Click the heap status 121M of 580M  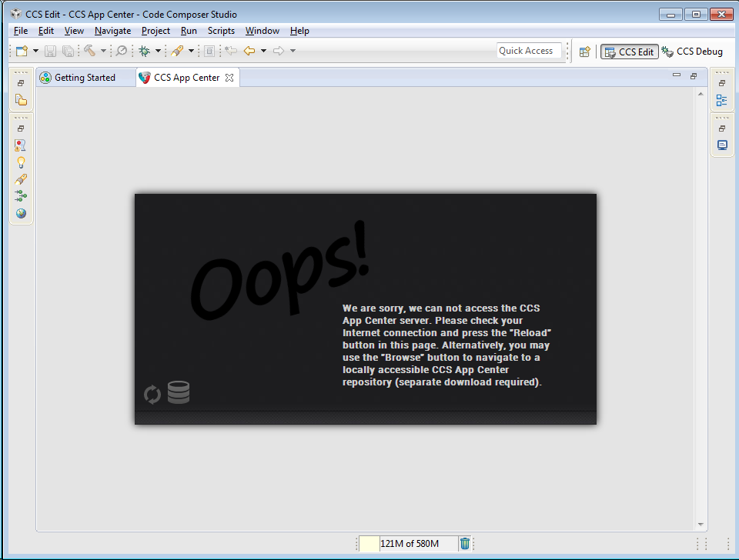409,544
